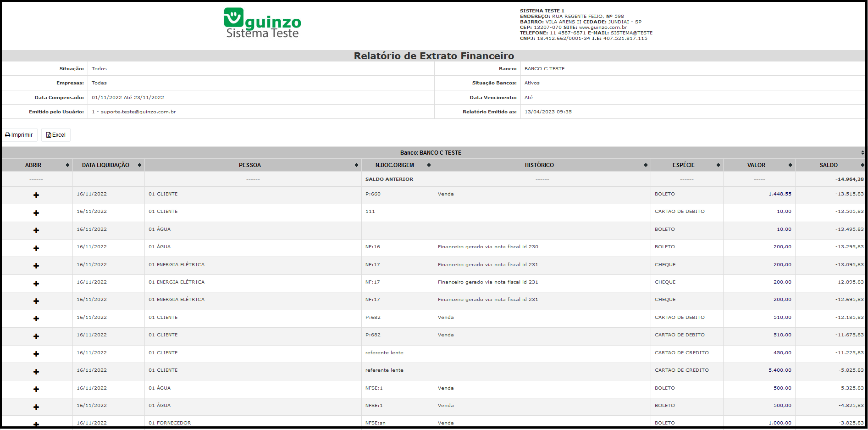Click the Imprimir print button

coord(19,135)
